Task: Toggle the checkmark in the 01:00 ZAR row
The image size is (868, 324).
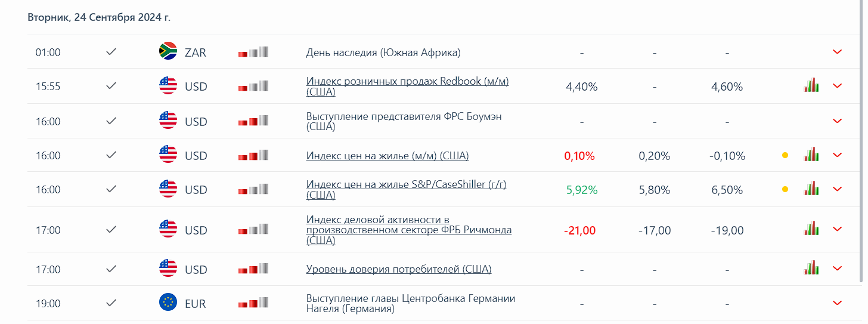Action: click(x=111, y=52)
